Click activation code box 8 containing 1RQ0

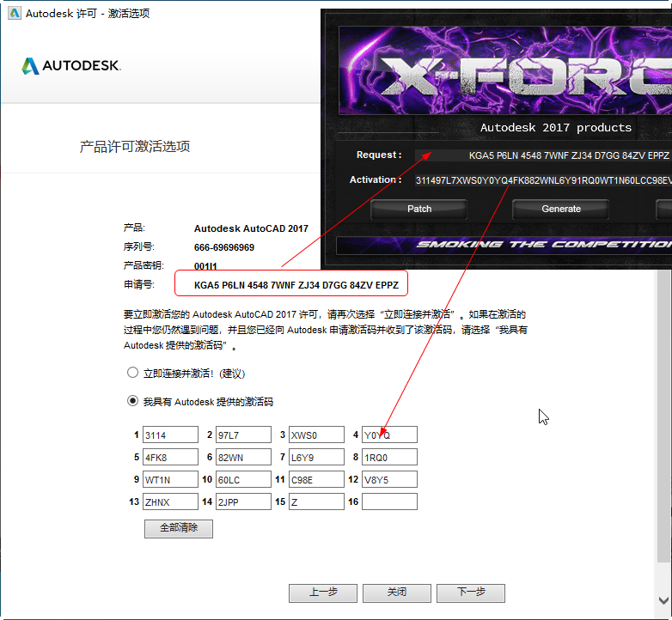[x=389, y=458]
